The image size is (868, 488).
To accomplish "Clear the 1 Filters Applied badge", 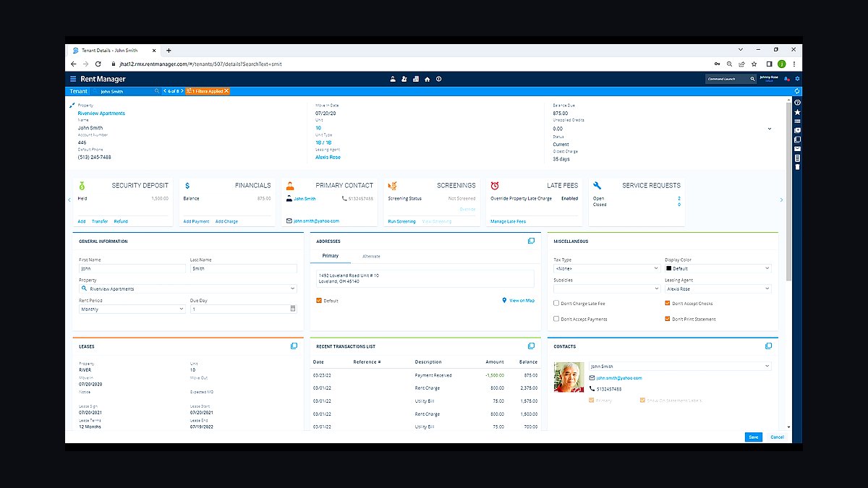I will pos(226,91).
